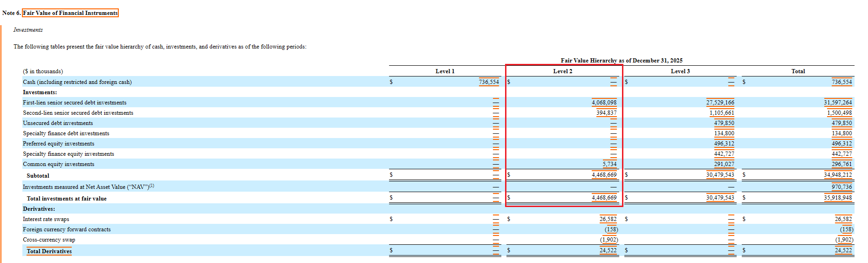This screenshot has width=868, height=263.
Task: Select NAV investments value 970,736
Action: [841, 187]
